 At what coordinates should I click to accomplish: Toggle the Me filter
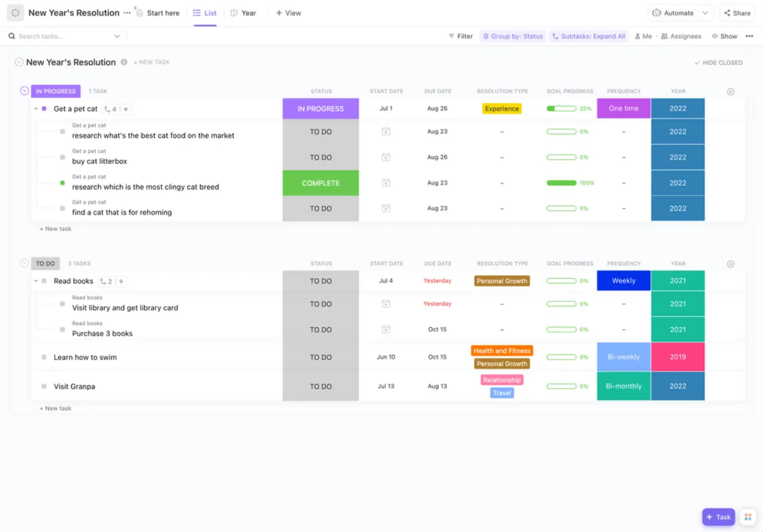pos(643,36)
